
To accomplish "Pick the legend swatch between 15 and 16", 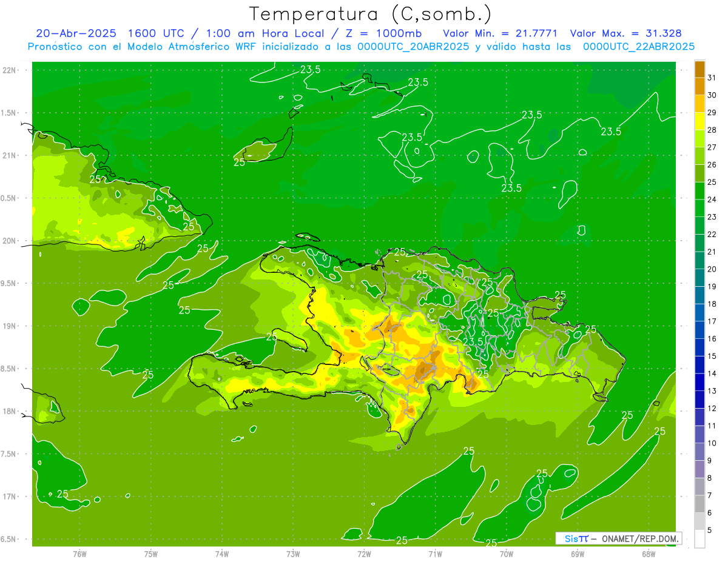I will [x=699, y=347].
